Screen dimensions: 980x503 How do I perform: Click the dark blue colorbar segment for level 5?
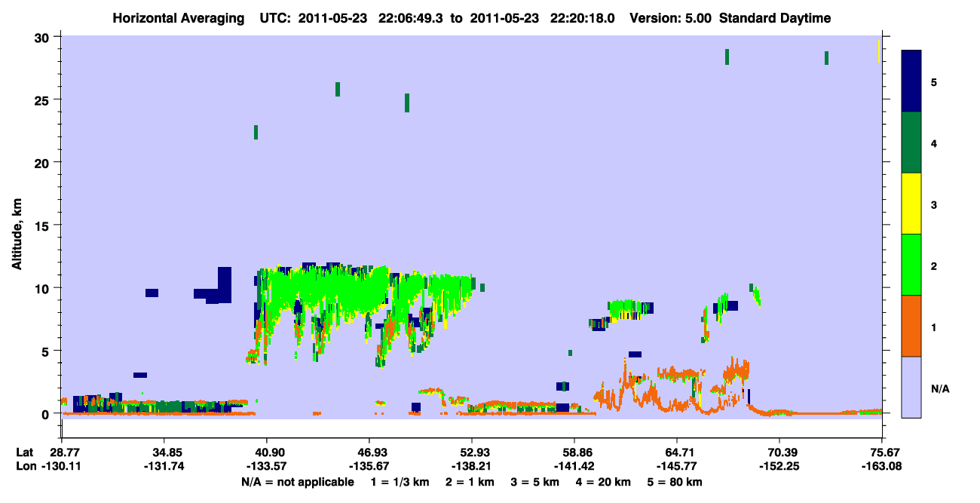click(x=911, y=81)
